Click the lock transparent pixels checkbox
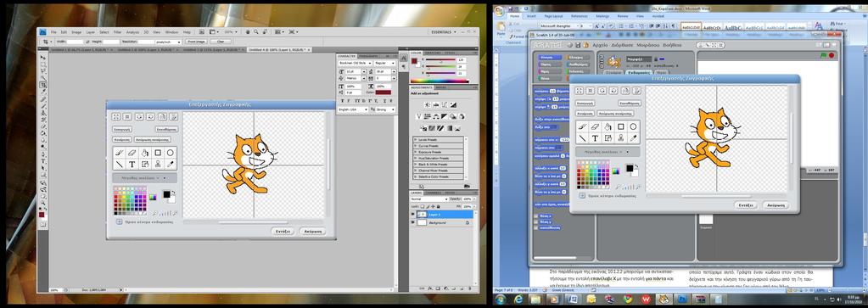 click(x=423, y=207)
